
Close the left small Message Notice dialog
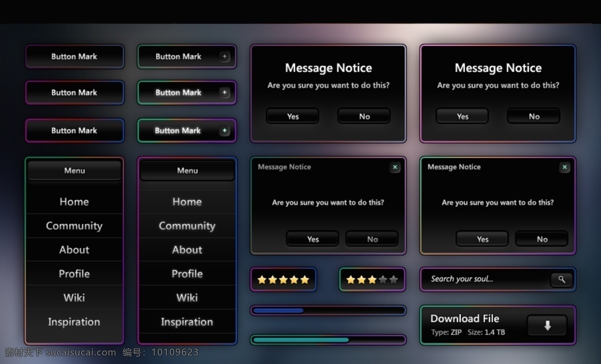pos(395,167)
